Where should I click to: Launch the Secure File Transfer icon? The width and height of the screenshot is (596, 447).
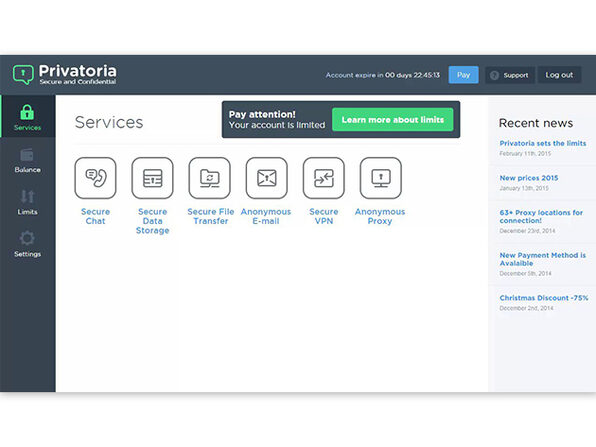[209, 178]
